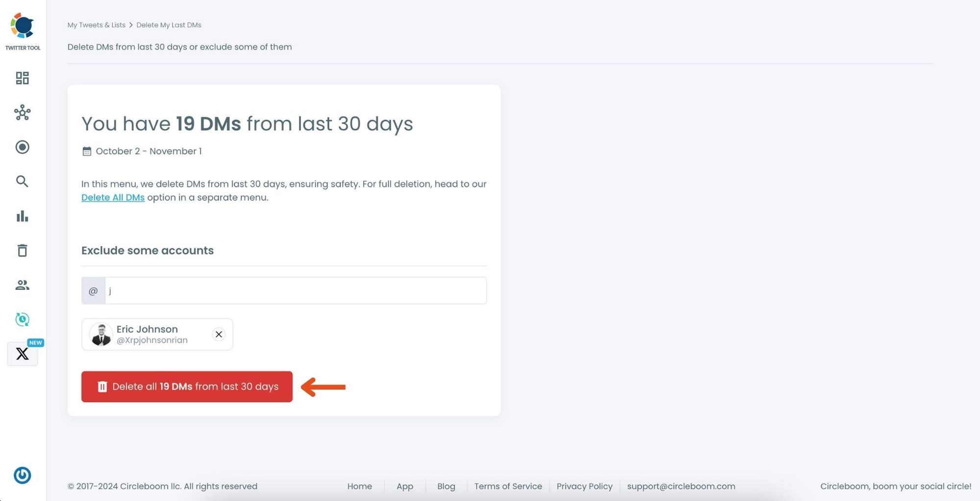The width and height of the screenshot is (980, 501).
Task: Click the exclude accounts input field
Action: (294, 290)
